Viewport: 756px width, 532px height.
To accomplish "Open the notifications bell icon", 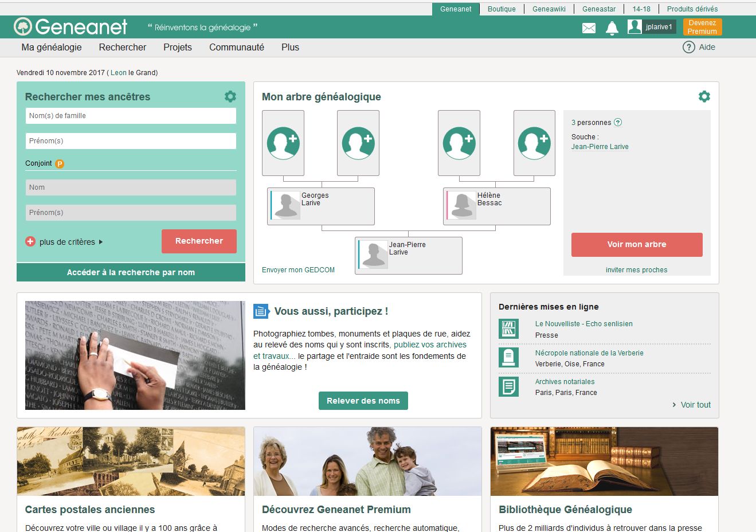I will coord(612,28).
